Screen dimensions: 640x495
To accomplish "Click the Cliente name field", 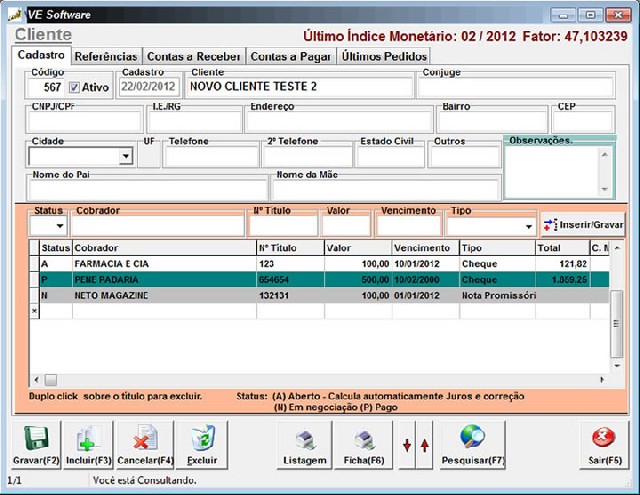I will 299,87.
